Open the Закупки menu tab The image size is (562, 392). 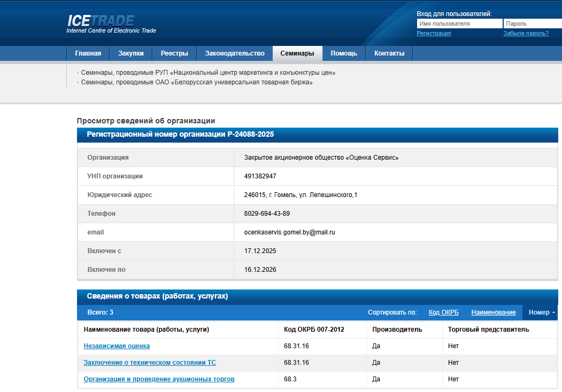tap(130, 53)
